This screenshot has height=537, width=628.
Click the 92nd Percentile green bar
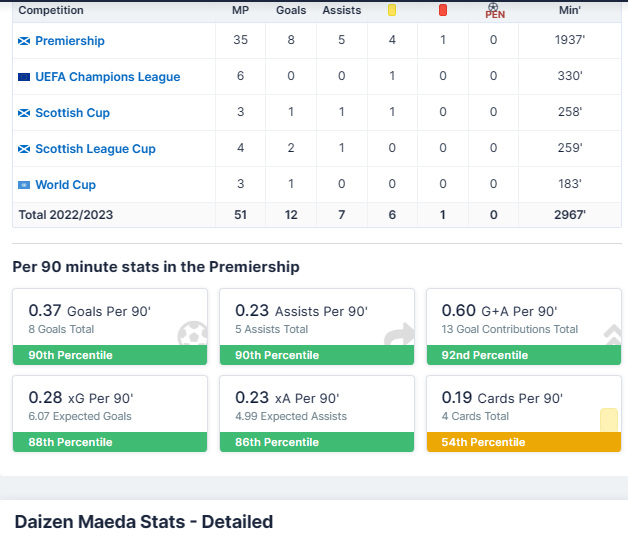pyautogui.click(x=526, y=355)
